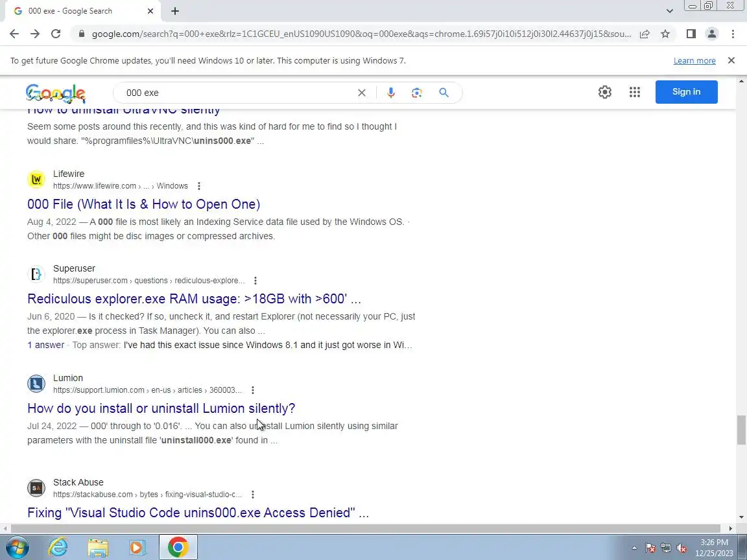Show hidden system tray icons
The width and height of the screenshot is (747, 560).
(634, 548)
